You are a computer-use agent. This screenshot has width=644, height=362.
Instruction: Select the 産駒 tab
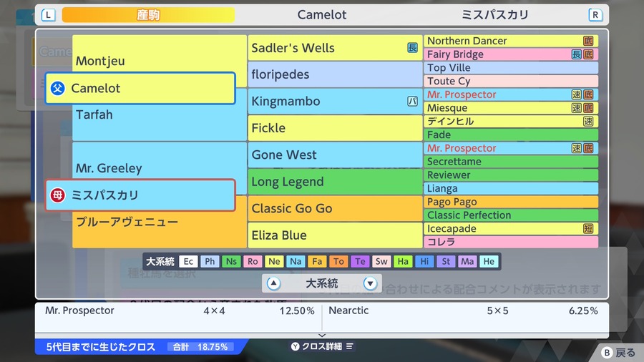(x=148, y=15)
